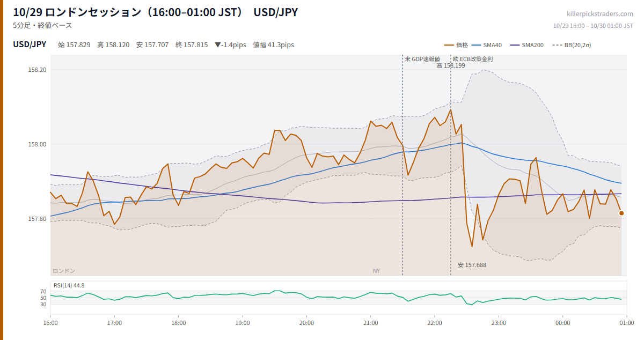This screenshot has height=340, width=644.
Task: Click the 安 157.707 low value in the header
Action: [152, 45]
